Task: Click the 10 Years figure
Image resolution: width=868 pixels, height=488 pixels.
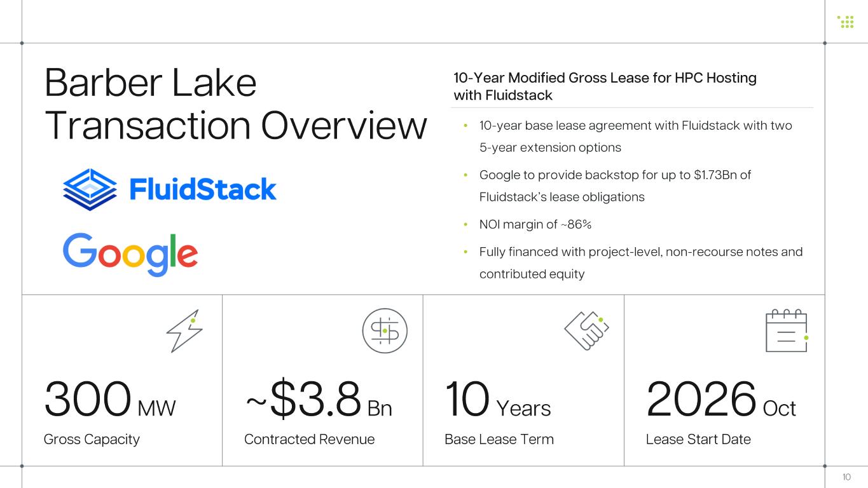Action: 498,400
